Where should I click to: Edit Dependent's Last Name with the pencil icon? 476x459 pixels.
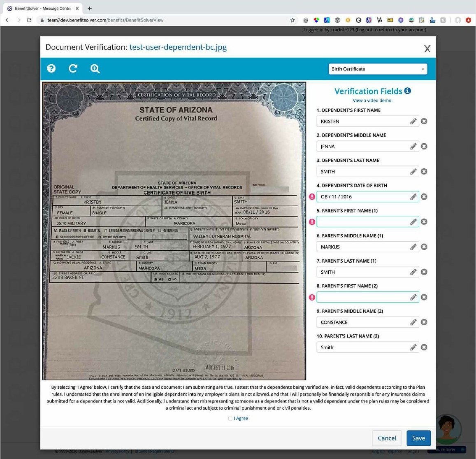pos(413,172)
